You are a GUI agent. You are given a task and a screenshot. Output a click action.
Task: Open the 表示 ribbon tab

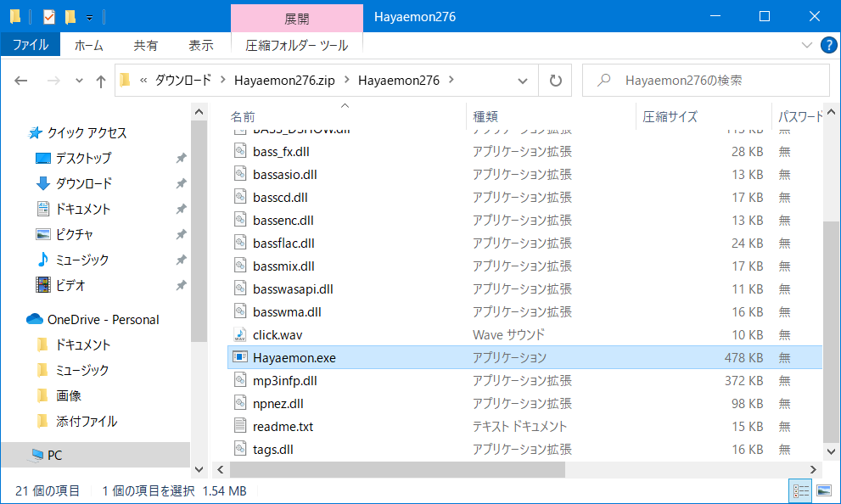click(201, 46)
